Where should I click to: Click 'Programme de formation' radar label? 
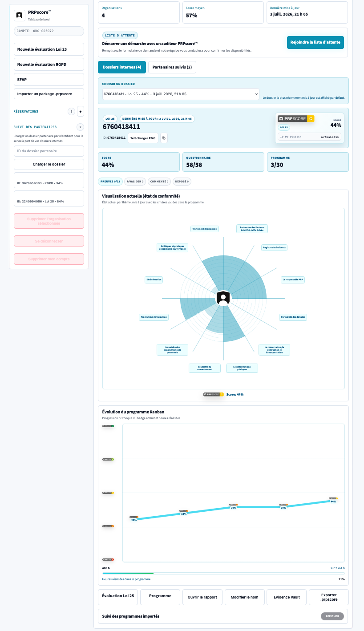click(x=154, y=317)
